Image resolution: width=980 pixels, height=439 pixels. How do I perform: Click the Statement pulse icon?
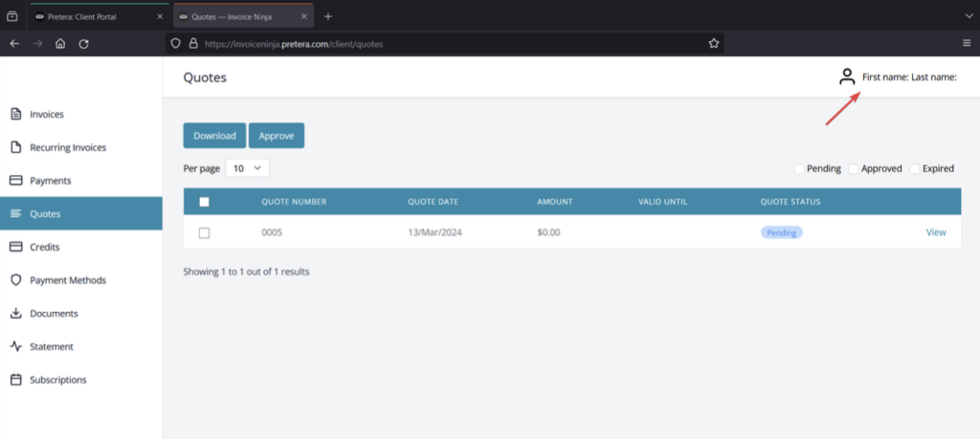click(x=16, y=346)
